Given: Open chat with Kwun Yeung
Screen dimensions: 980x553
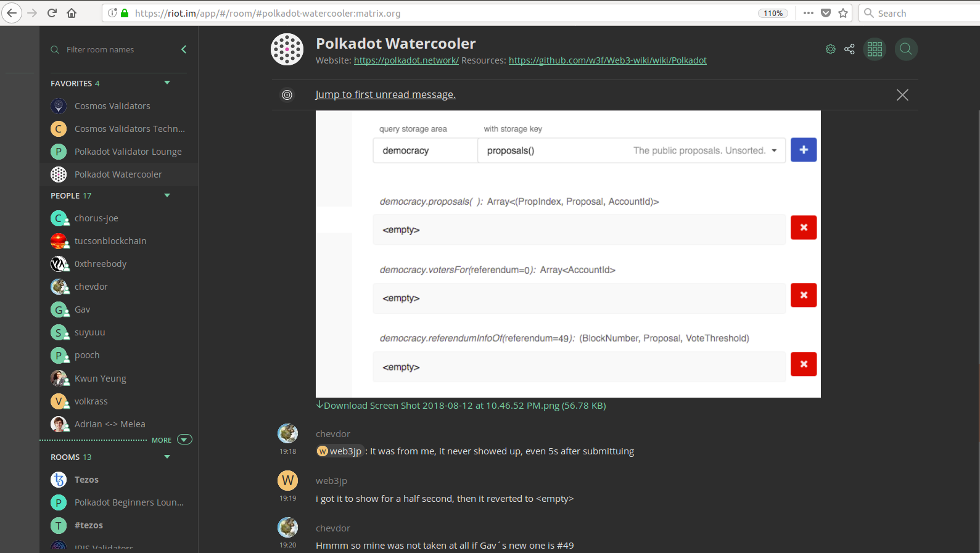Looking at the screenshot, I should pos(118,379).
